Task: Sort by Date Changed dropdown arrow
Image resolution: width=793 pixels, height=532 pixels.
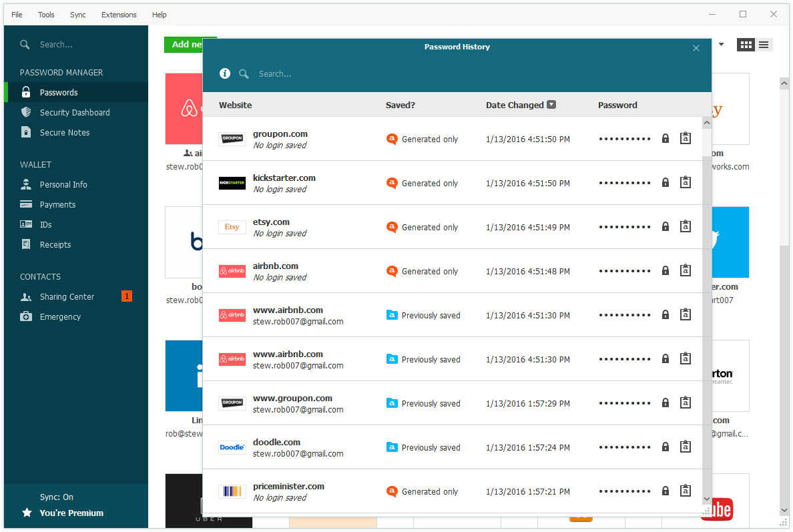Action: (551, 105)
